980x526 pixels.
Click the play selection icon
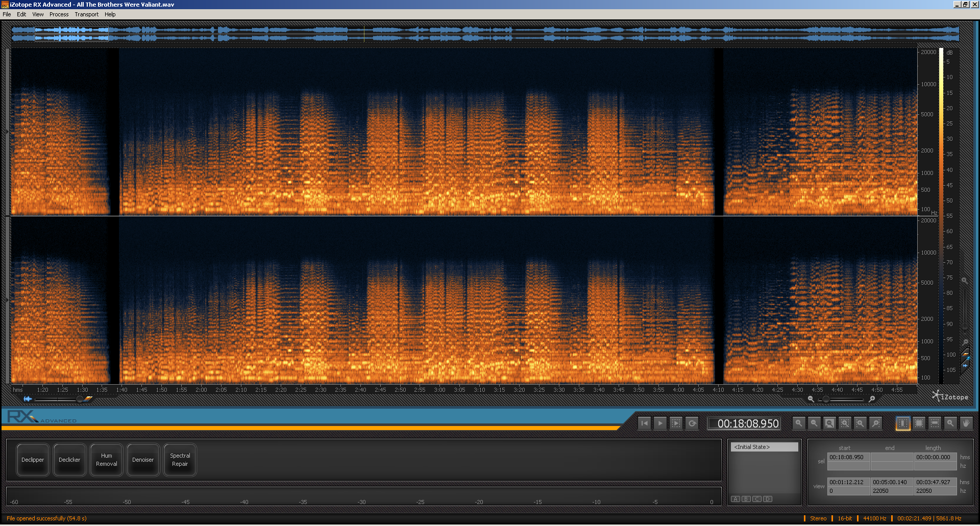676,423
